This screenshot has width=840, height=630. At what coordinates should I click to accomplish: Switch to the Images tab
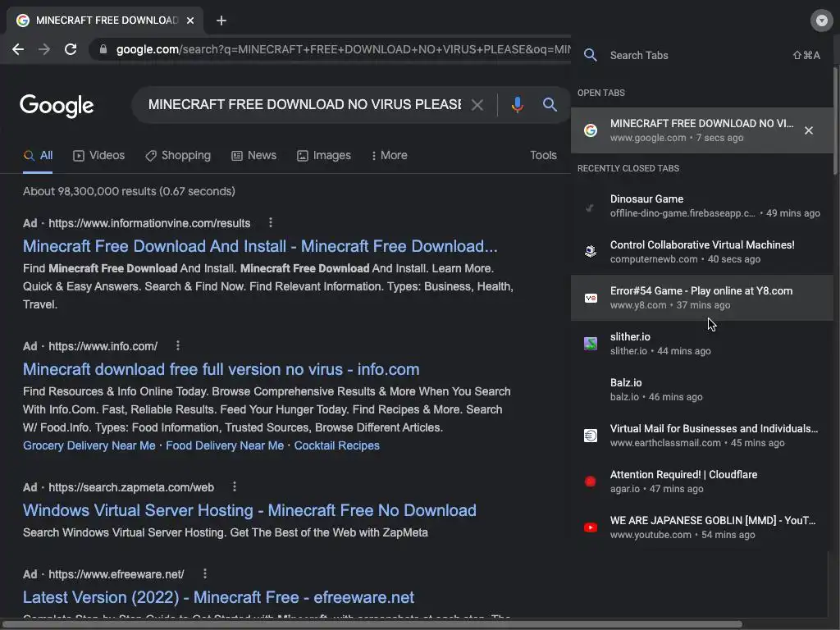323,155
